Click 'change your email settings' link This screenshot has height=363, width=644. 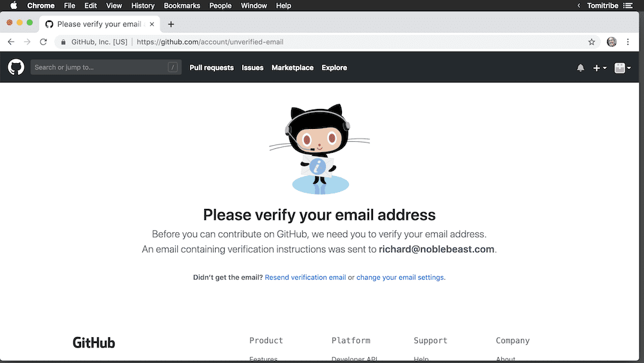click(x=400, y=277)
